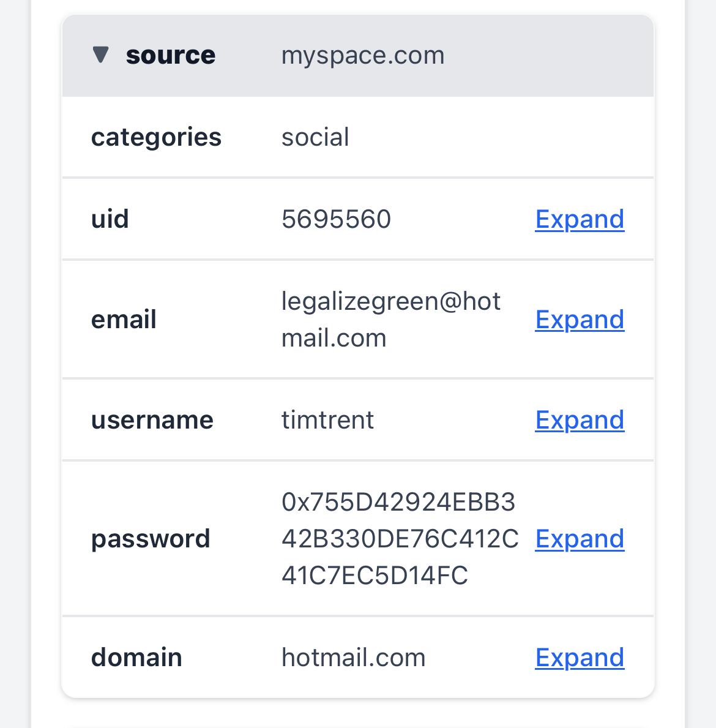Click the uid value 5695560

336,219
